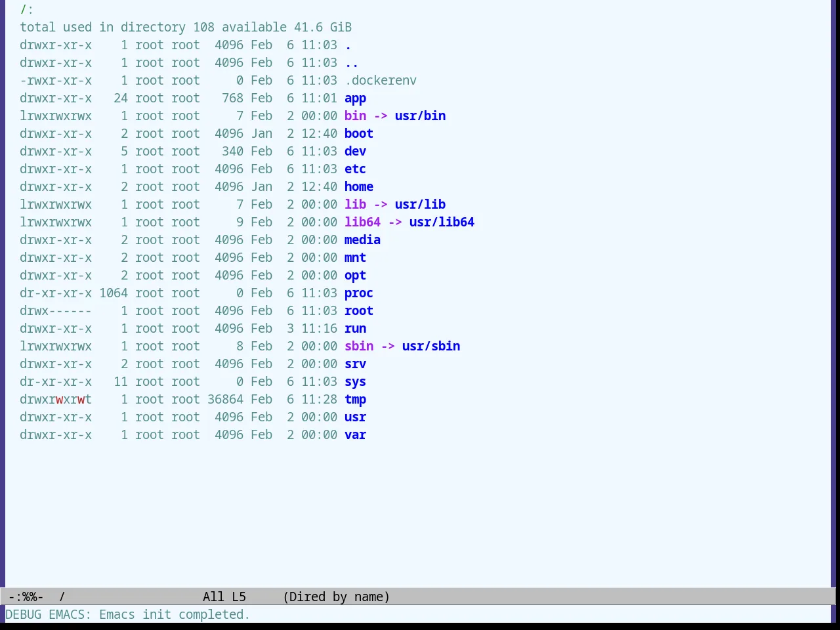Open the home directory

(x=359, y=187)
